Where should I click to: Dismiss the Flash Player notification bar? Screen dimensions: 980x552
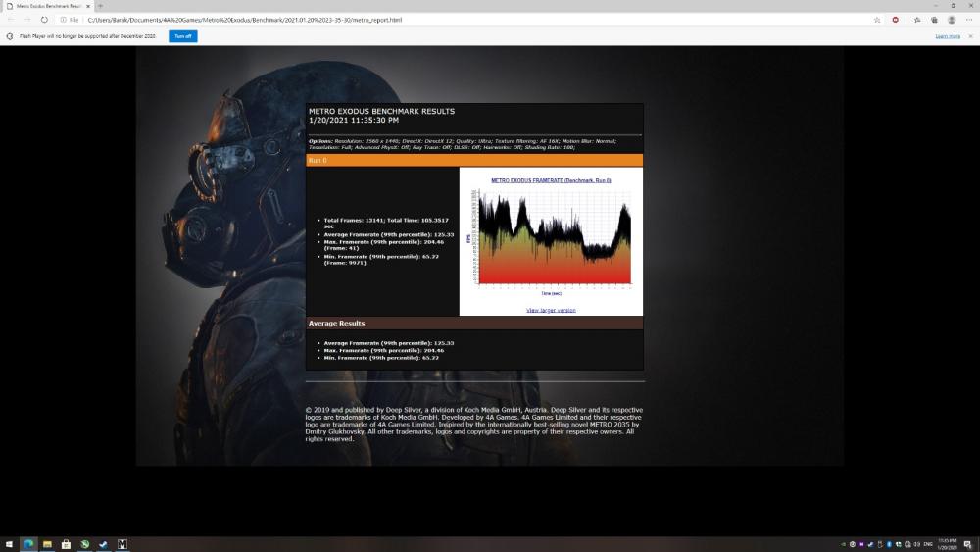[x=970, y=36]
